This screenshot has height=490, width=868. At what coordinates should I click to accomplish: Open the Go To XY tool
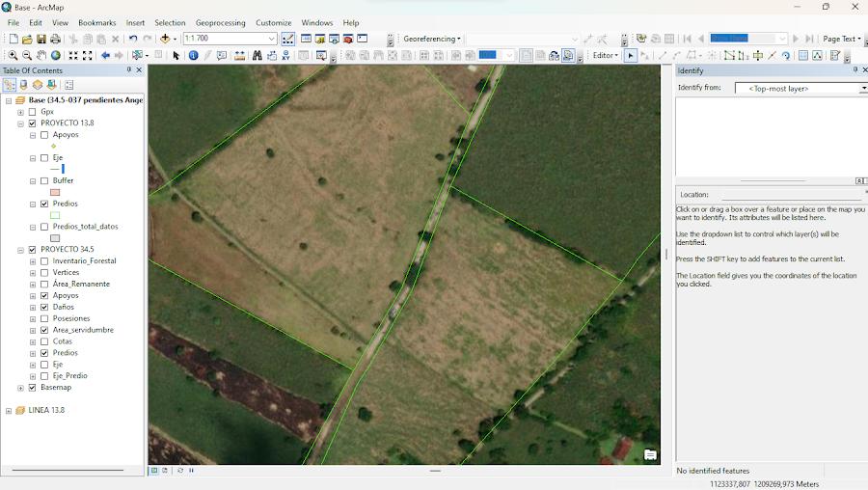point(285,55)
